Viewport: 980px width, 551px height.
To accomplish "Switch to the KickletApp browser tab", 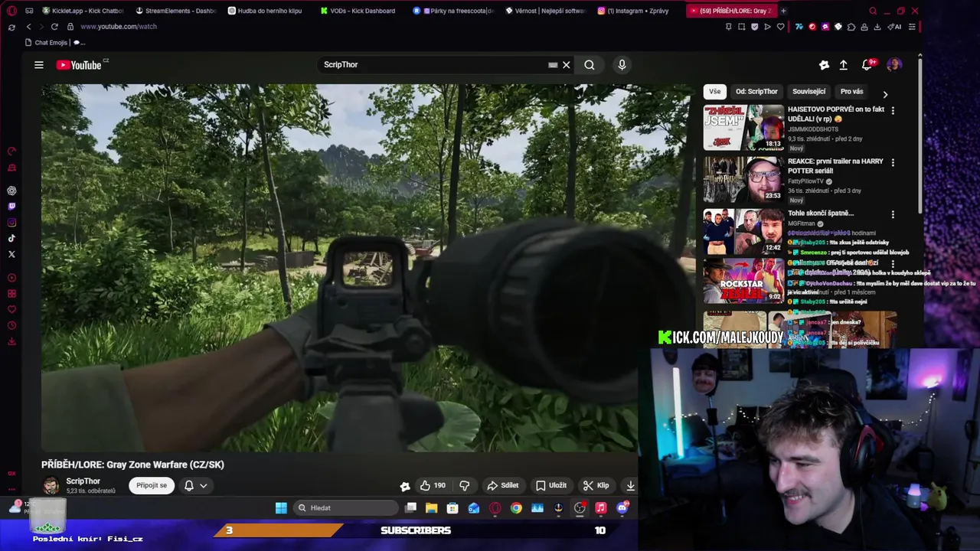I will [x=83, y=11].
